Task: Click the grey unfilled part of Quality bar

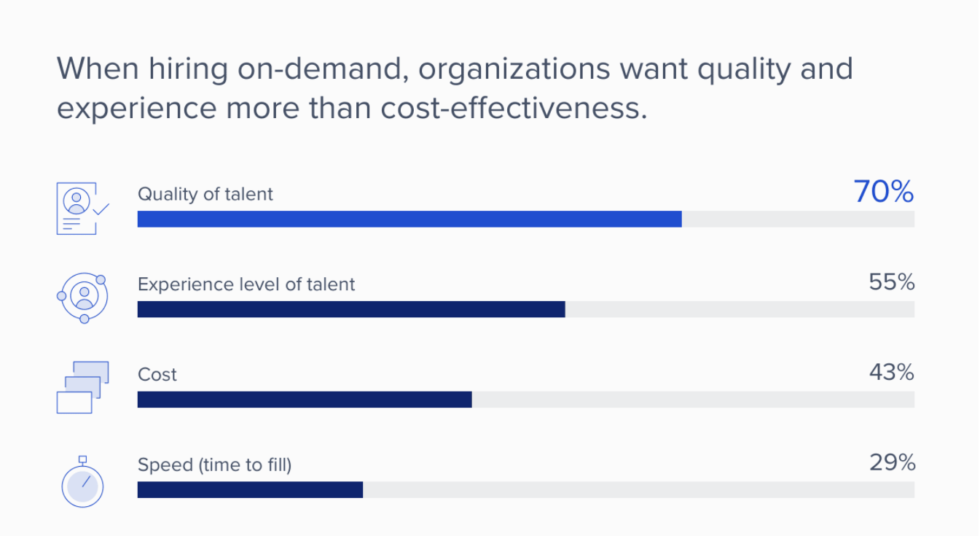Action: click(798, 219)
